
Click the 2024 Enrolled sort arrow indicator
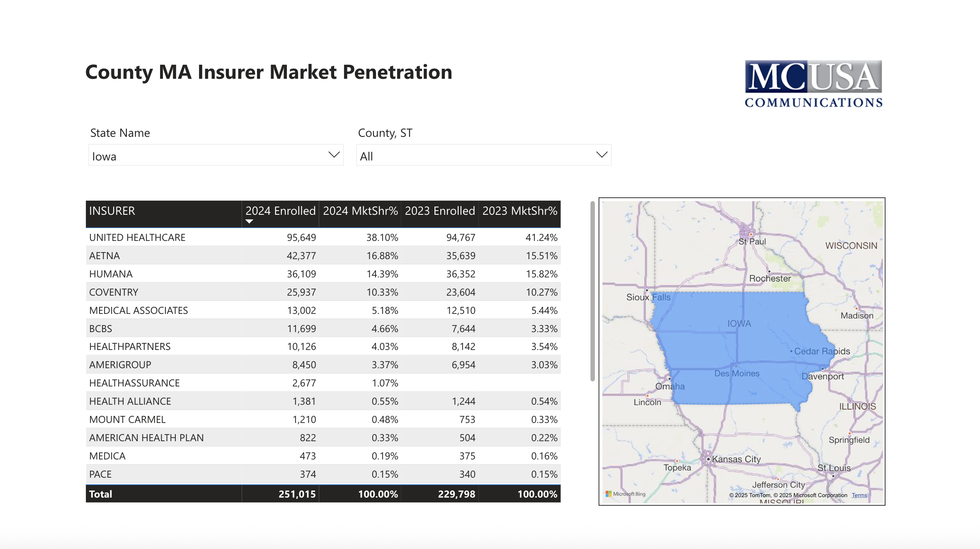[x=249, y=221]
